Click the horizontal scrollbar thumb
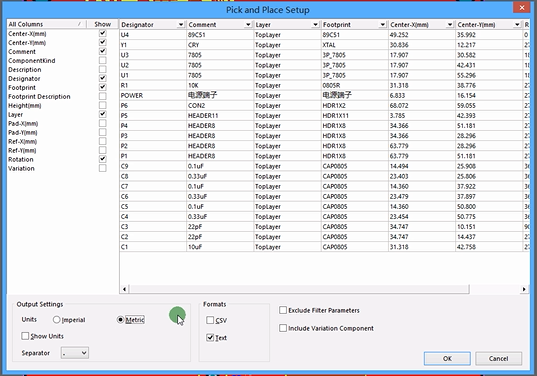Viewport: 537px width, 376px height. tap(299, 289)
